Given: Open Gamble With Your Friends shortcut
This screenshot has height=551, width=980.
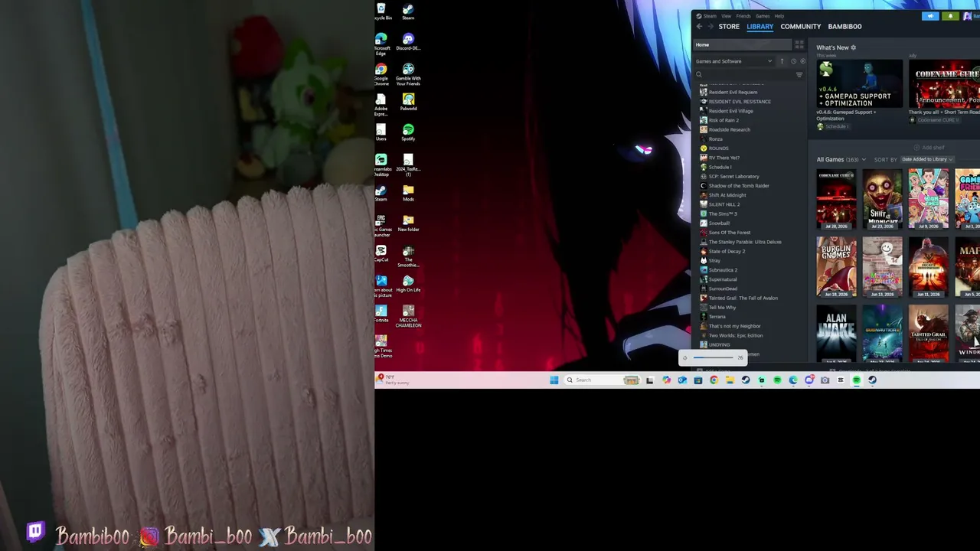Looking at the screenshot, I should pyautogui.click(x=408, y=75).
